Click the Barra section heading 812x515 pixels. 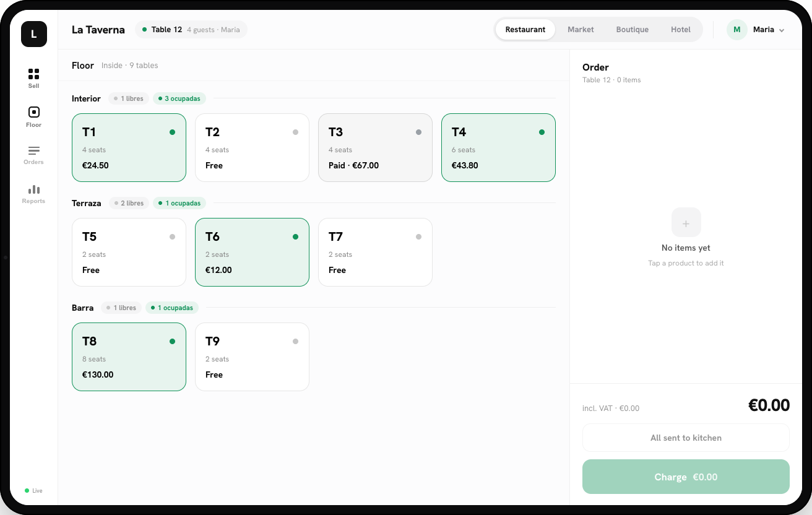pos(83,308)
